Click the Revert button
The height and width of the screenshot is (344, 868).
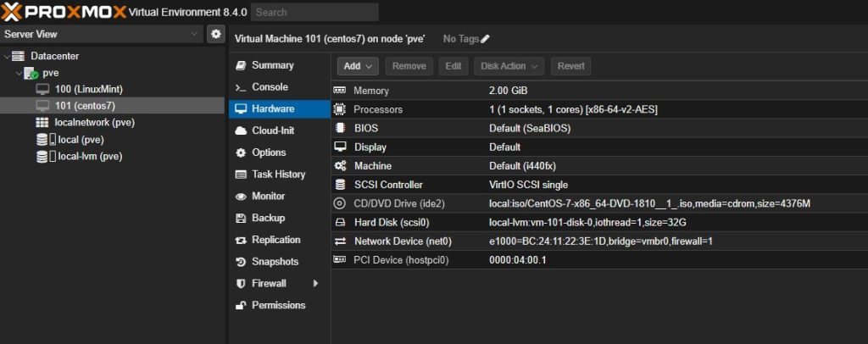pyautogui.click(x=570, y=66)
